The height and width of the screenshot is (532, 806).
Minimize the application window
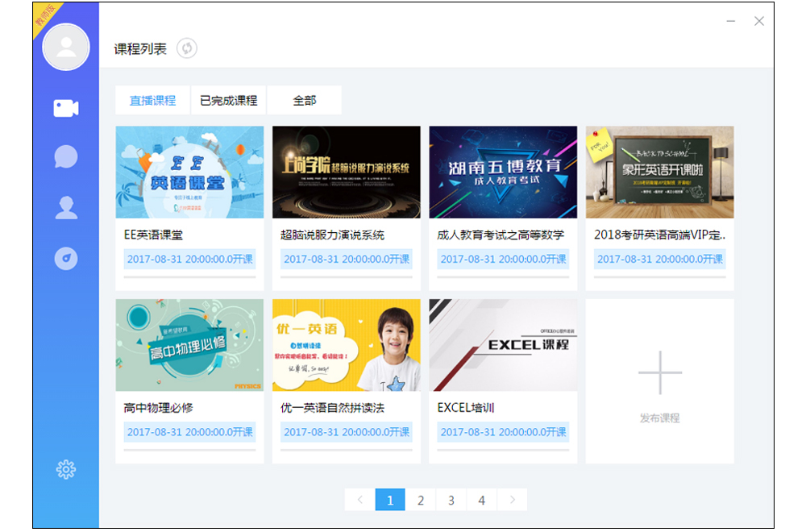point(730,22)
